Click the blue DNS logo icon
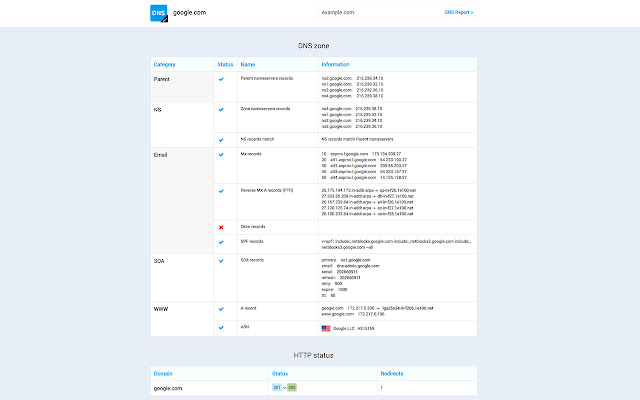Viewport: 640px width, 400px height. [x=159, y=13]
